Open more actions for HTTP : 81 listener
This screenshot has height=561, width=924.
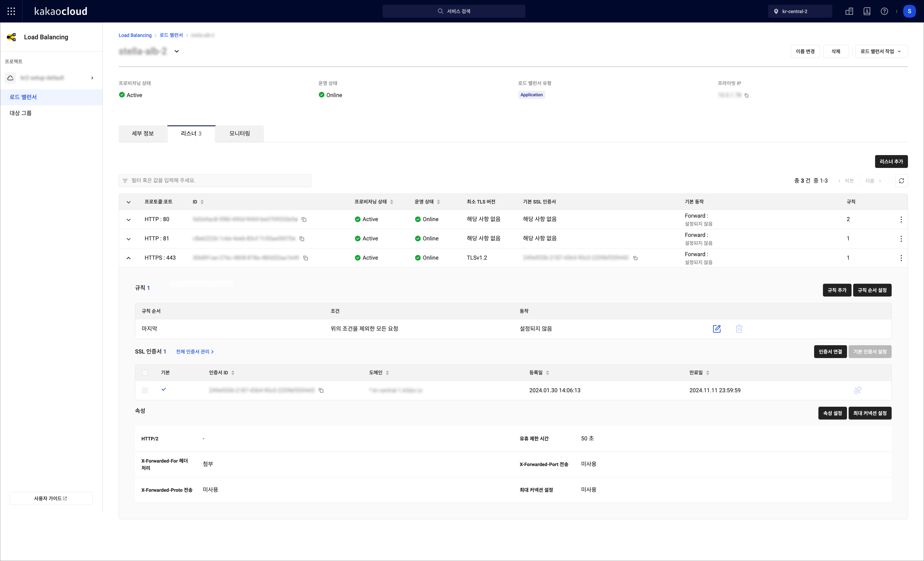click(x=901, y=239)
